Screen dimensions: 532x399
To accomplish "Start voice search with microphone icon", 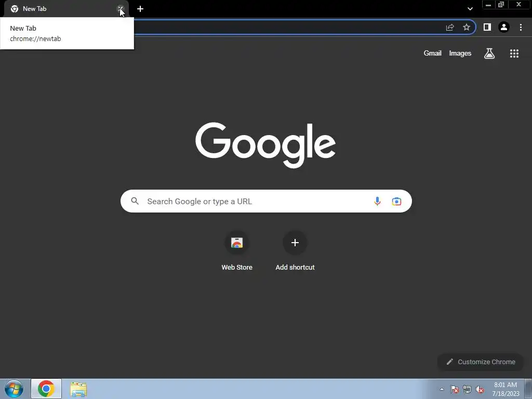I will click(377, 201).
